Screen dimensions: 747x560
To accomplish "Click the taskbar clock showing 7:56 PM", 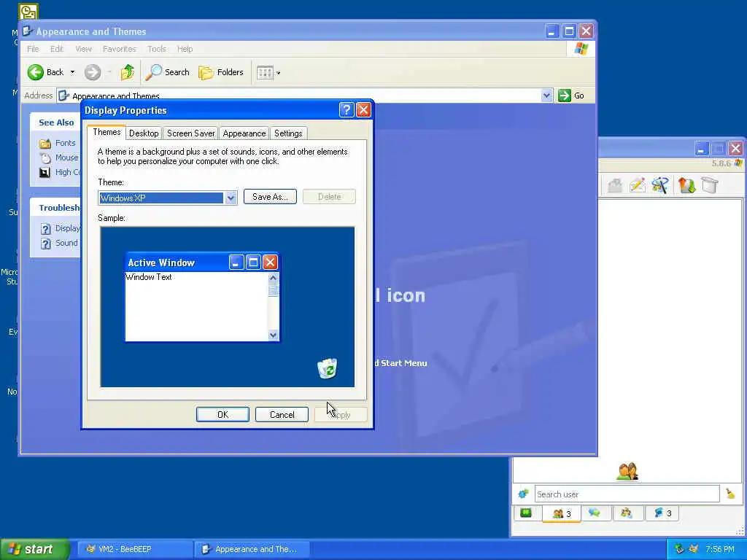I will [x=720, y=549].
